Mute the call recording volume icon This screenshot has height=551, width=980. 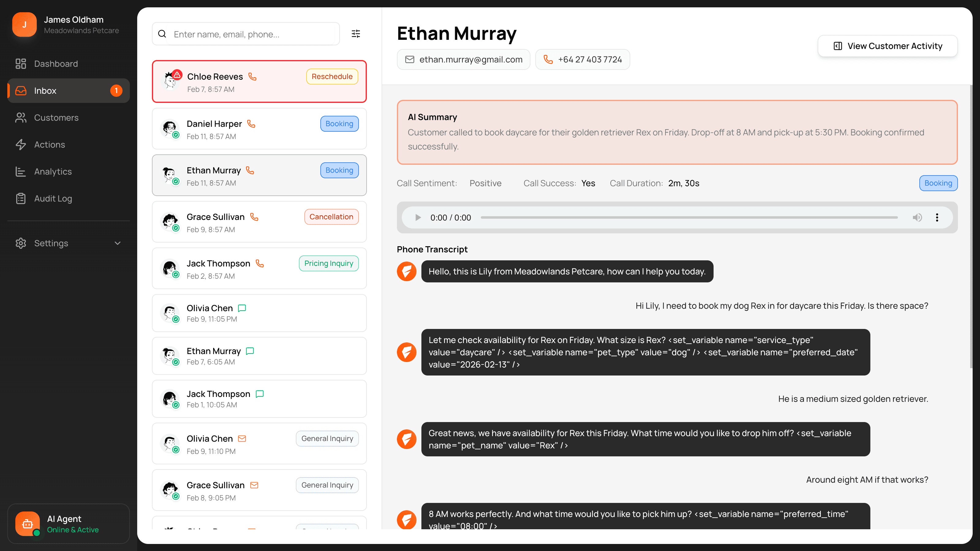tap(917, 217)
